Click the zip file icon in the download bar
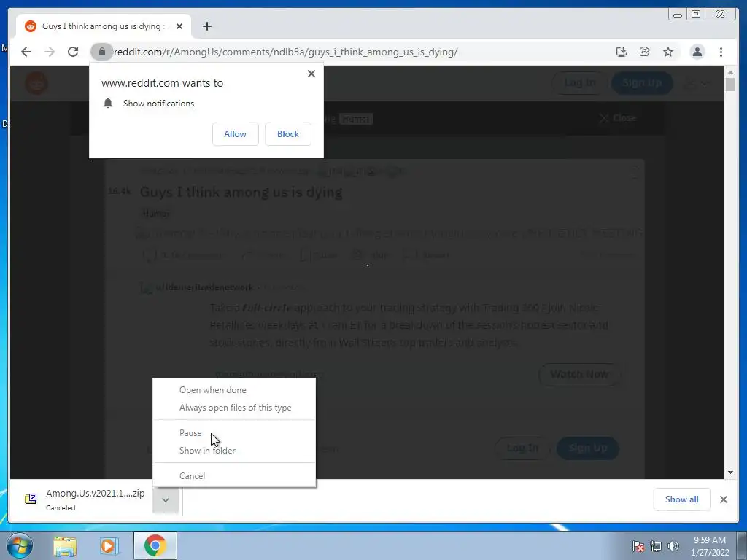The width and height of the screenshot is (747, 560). pos(31,499)
